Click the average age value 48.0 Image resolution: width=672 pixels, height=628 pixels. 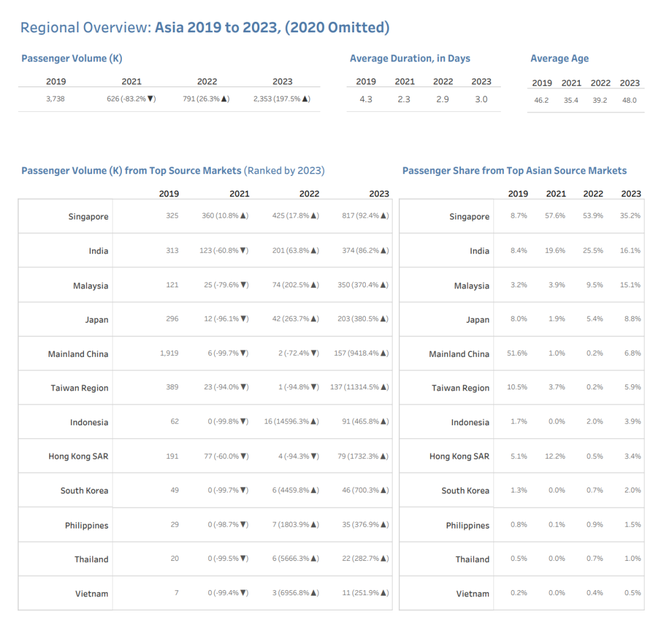(629, 101)
